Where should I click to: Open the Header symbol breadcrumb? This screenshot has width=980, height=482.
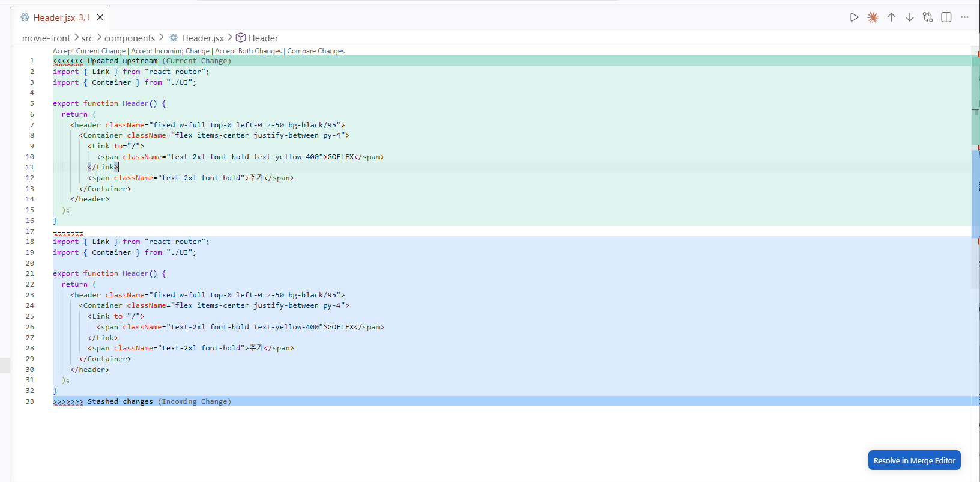[262, 38]
